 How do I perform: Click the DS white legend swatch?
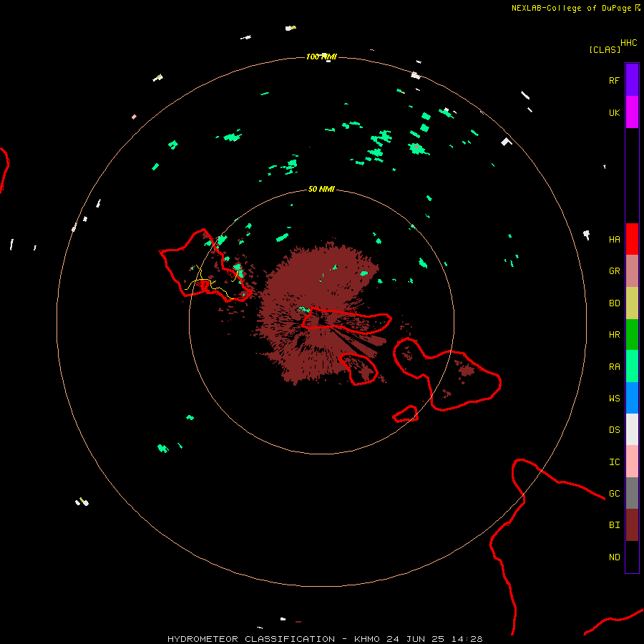pyautogui.click(x=632, y=429)
